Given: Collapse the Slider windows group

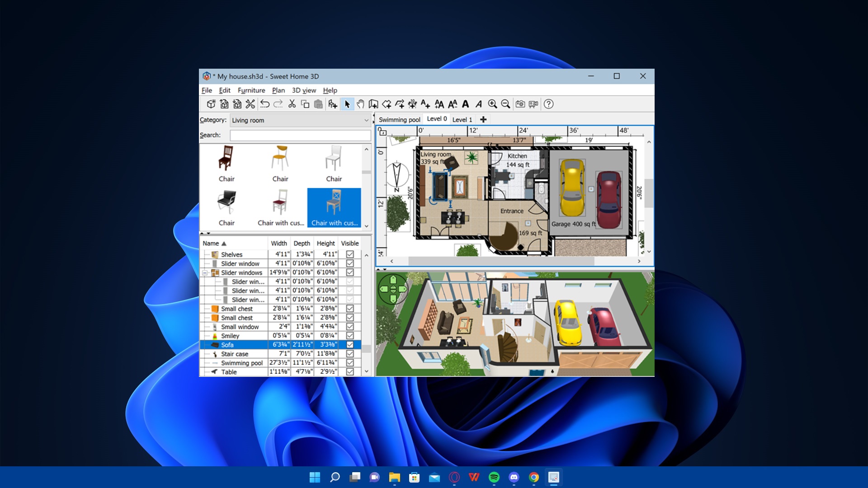Looking at the screenshot, I should (205, 273).
